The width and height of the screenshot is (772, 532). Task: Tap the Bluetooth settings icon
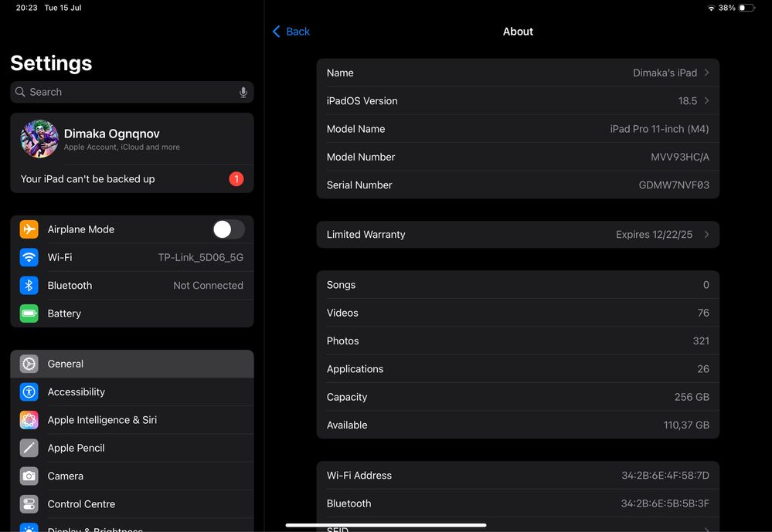(x=29, y=286)
